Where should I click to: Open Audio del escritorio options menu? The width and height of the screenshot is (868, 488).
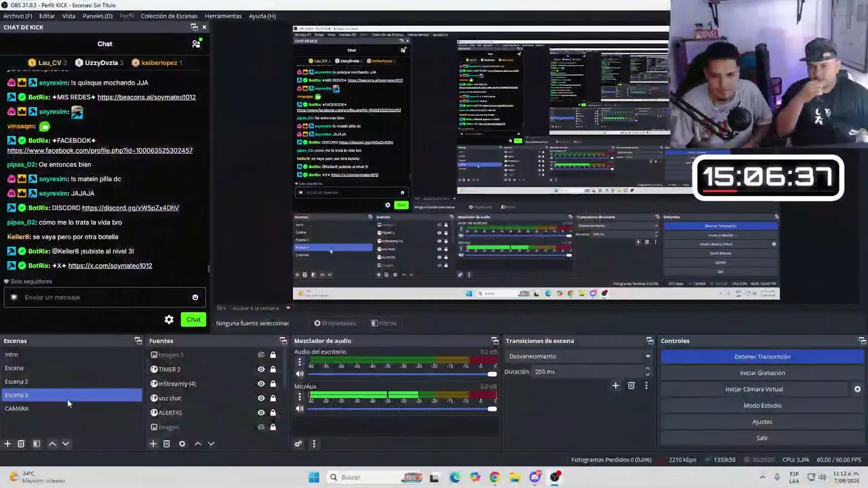300,362
